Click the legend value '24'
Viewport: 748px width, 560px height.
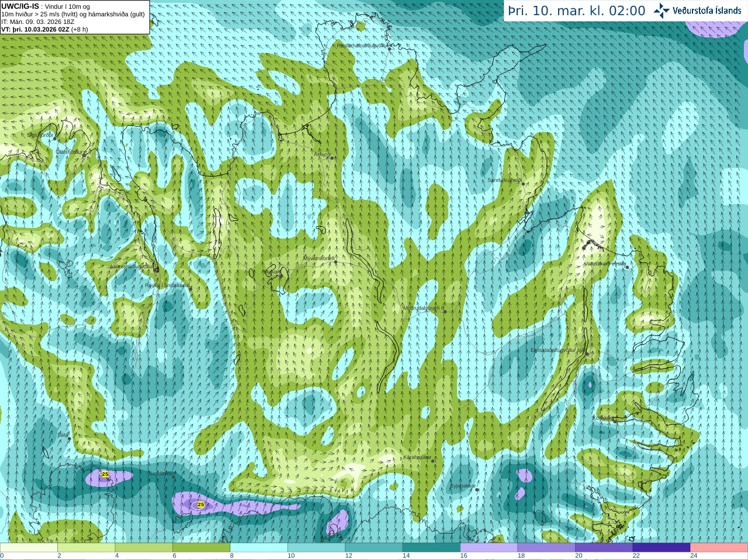[x=694, y=556]
